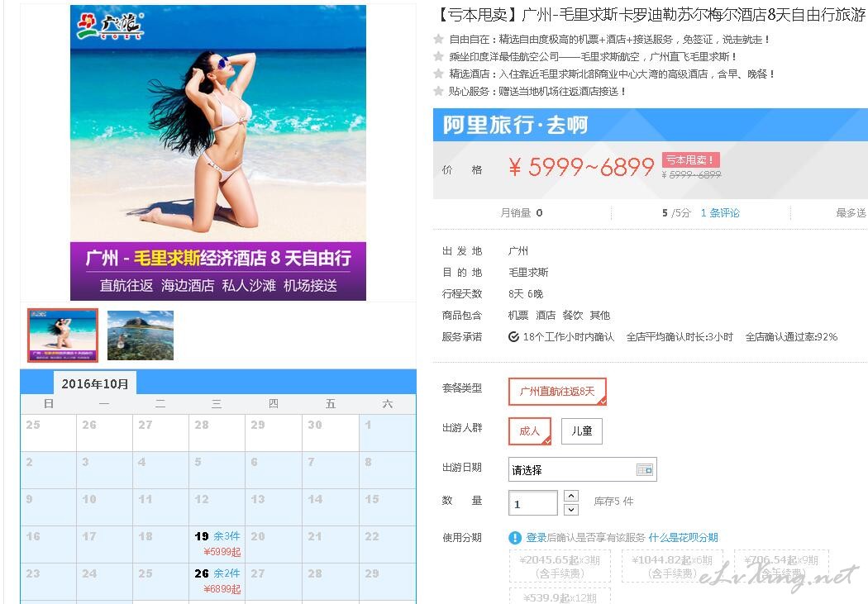Open the 请选择 travel date dropdown
Viewport: 868px width, 604px height.
[582, 469]
